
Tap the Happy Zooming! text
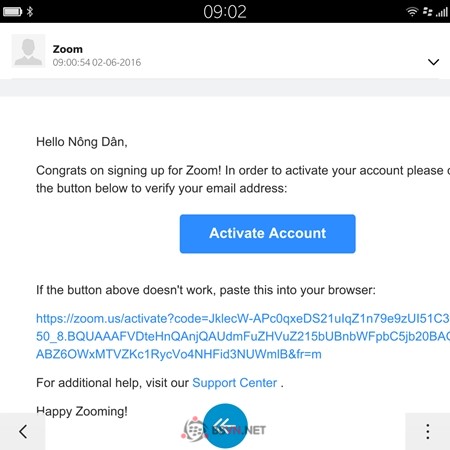point(82,411)
